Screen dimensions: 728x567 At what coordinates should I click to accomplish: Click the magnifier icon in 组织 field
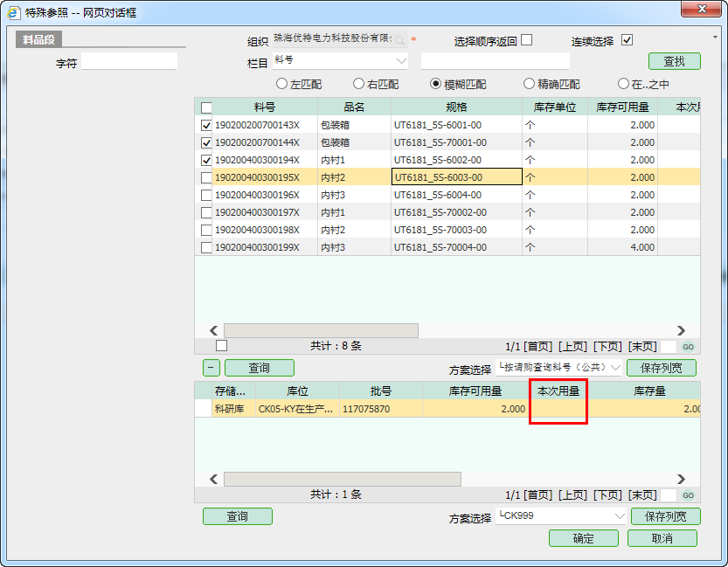[x=399, y=40]
